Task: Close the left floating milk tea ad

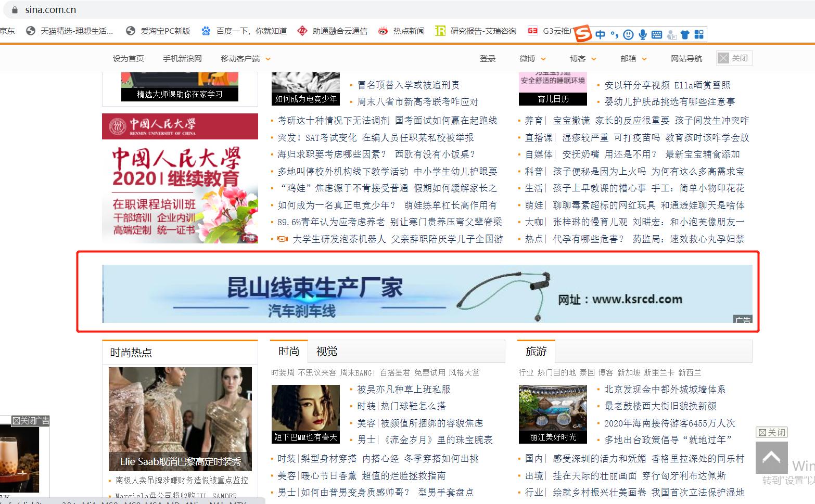Action: click(x=31, y=420)
